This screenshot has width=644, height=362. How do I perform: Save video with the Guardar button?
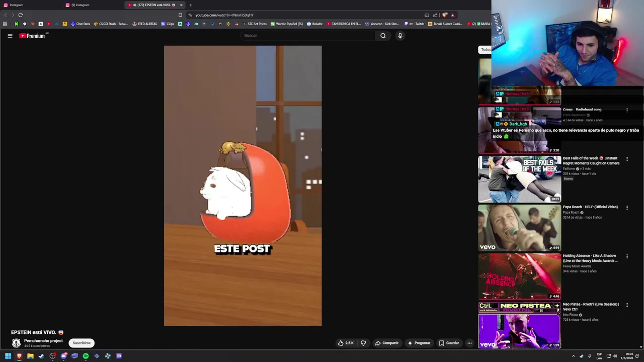pyautogui.click(x=449, y=343)
